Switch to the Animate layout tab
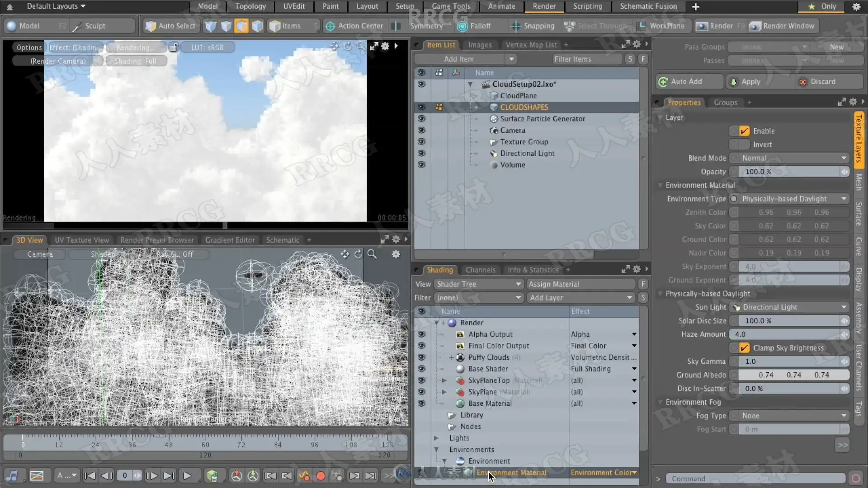Screen dimensions: 868x488 (501, 6)
